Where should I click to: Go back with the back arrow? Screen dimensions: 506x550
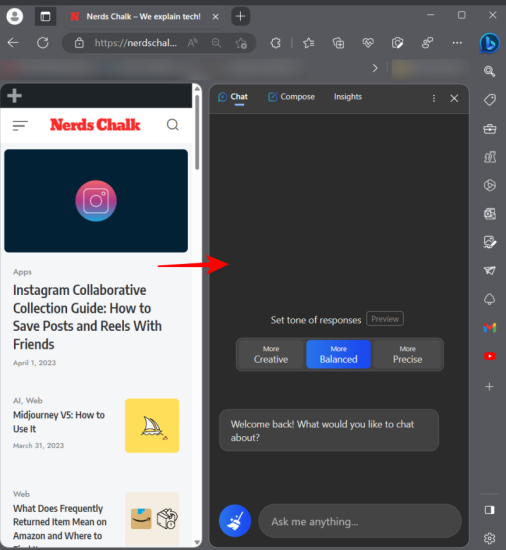13,43
